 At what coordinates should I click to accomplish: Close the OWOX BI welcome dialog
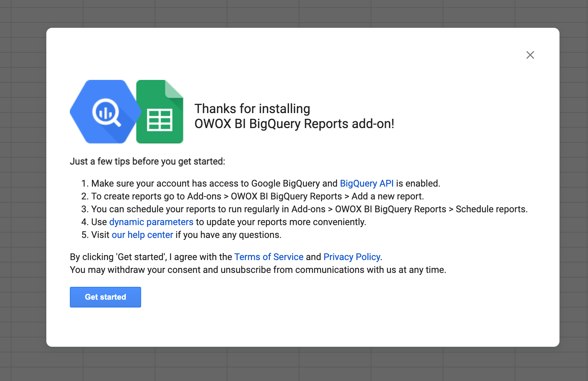coord(530,55)
